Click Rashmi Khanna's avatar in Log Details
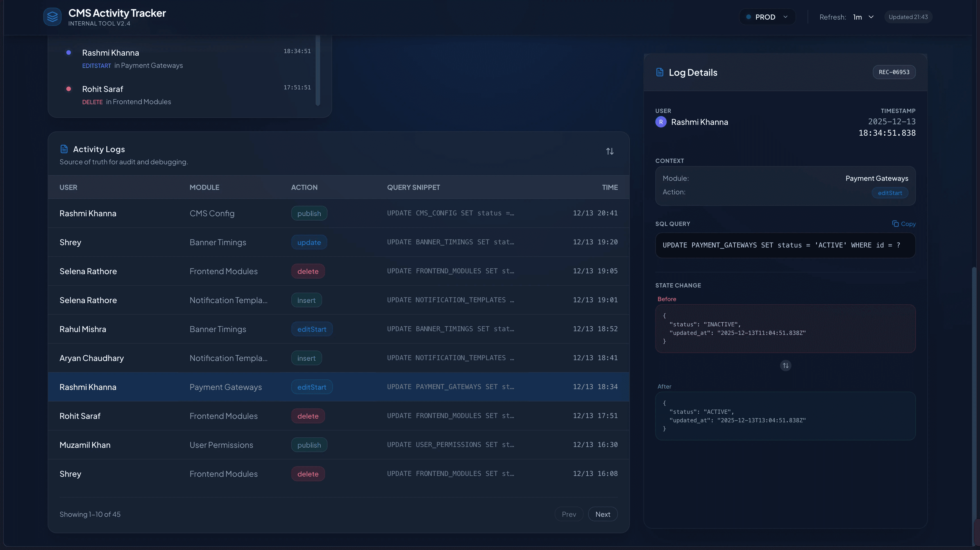Image resolution: width=980 pixels, height=550 pixels. (661, 122)
